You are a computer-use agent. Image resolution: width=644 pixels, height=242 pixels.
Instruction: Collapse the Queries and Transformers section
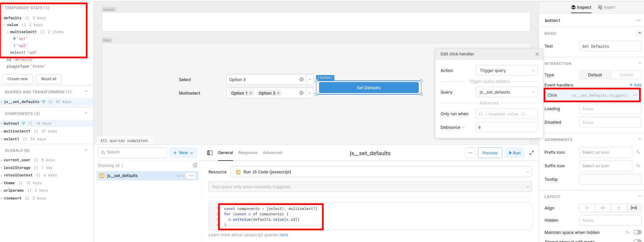(86, 92)
